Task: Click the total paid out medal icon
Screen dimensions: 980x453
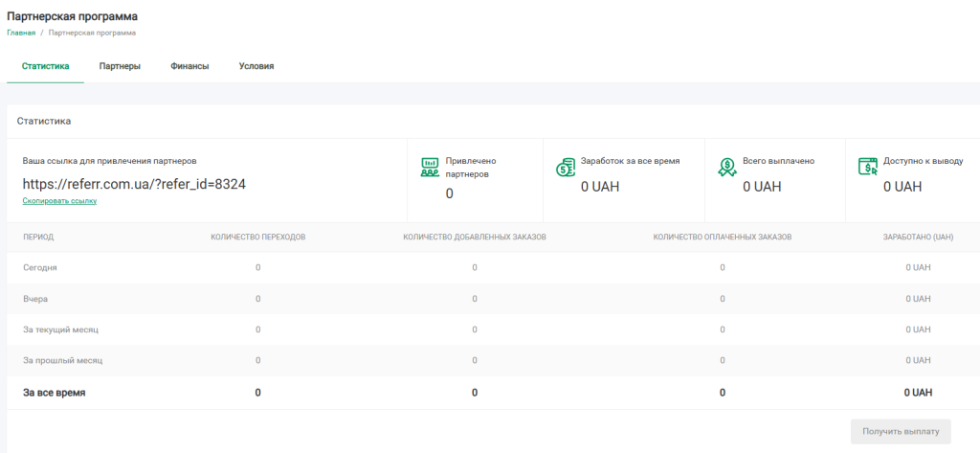Action: pos(727,168)
